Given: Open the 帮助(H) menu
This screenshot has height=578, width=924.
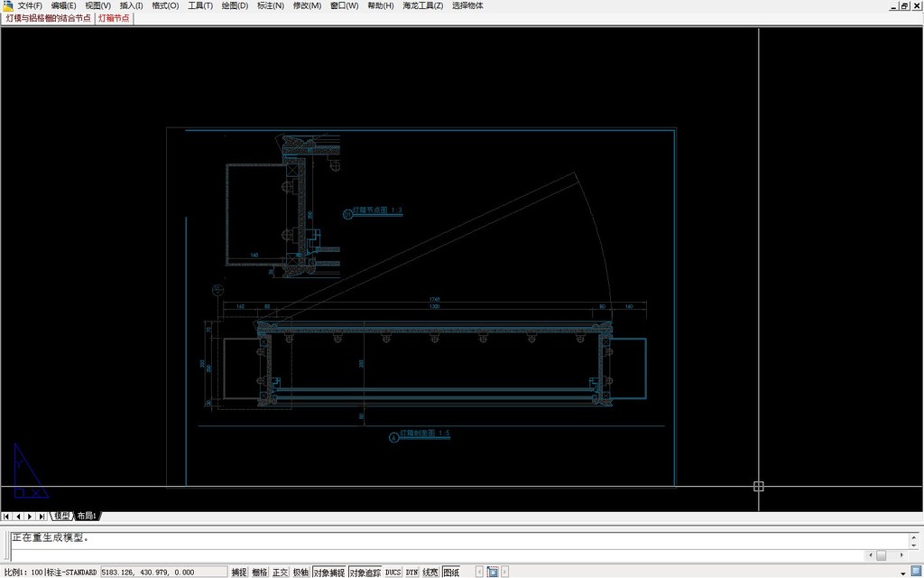Looking at the screenshot, I should click(x=380, y=6).
